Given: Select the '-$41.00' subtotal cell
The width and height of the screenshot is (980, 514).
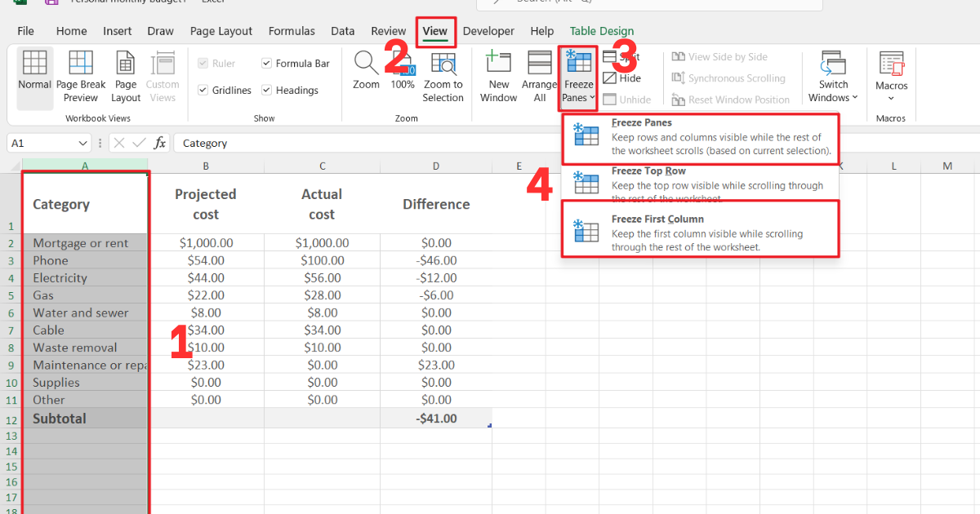Looking at the screenshot, I should pos(436,419).
